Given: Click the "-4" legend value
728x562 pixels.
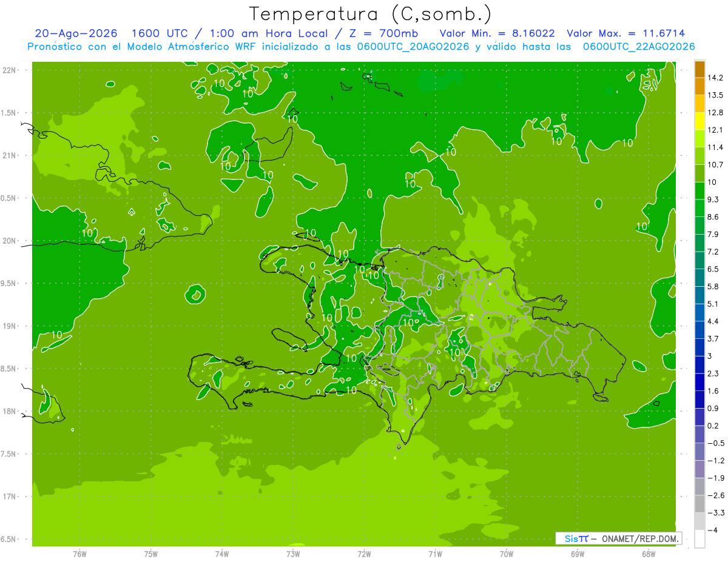Looking at the screenshot, I should (x=713, y=530).
